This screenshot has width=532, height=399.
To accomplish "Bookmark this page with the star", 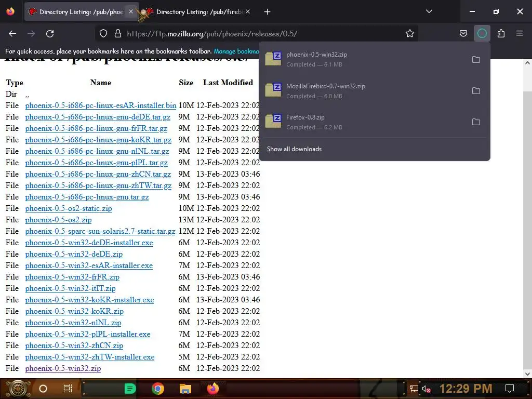I will pos(410,34).
